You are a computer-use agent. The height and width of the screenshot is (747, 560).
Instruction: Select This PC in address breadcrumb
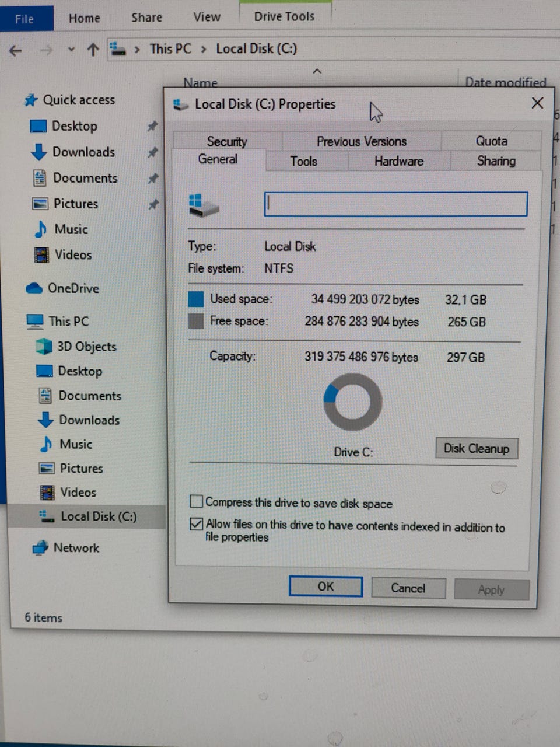pyautogui.click(x=170, y=48)
